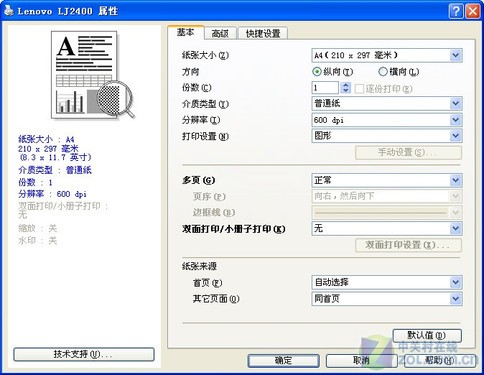The height and width of the screenshot is (375, 484).
Task: Click the 纸张大小：A4 summary line
Action: coord(46,139)
